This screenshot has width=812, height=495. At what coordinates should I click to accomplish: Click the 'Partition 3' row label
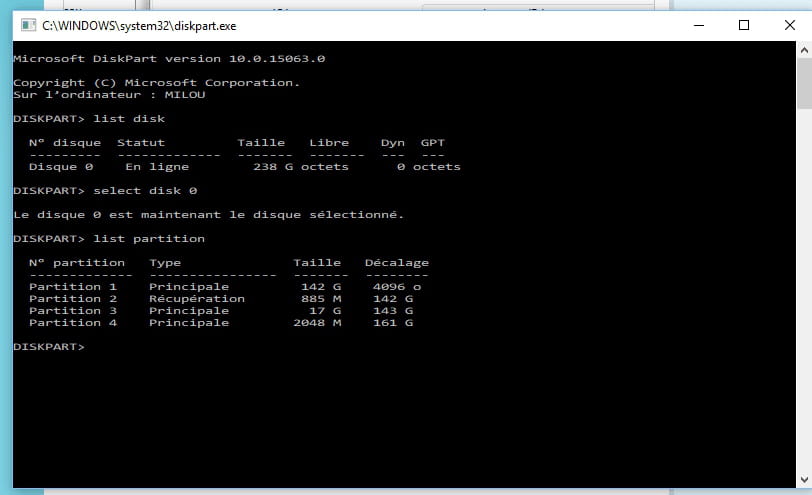coord(73,311)
